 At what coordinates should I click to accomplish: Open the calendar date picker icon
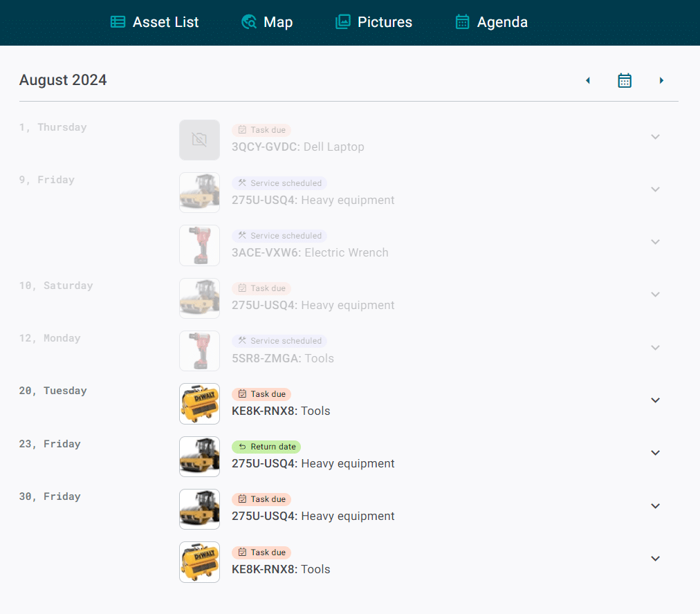[625, 80]
